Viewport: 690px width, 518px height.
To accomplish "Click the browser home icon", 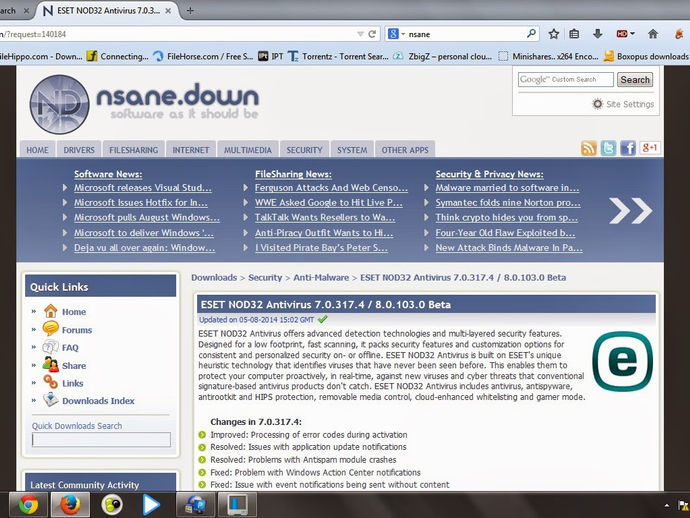I will (653, 34).
